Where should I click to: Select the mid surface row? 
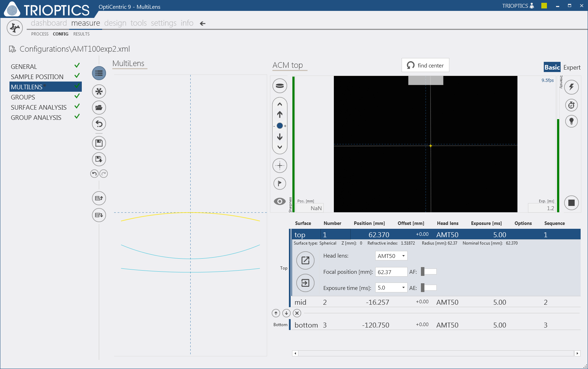[x=436, y=302]
